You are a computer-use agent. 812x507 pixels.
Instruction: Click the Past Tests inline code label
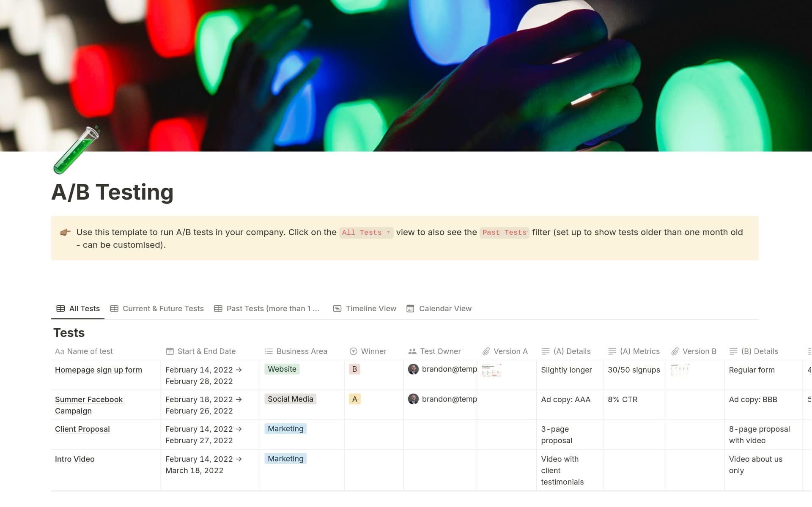(504, 233)
